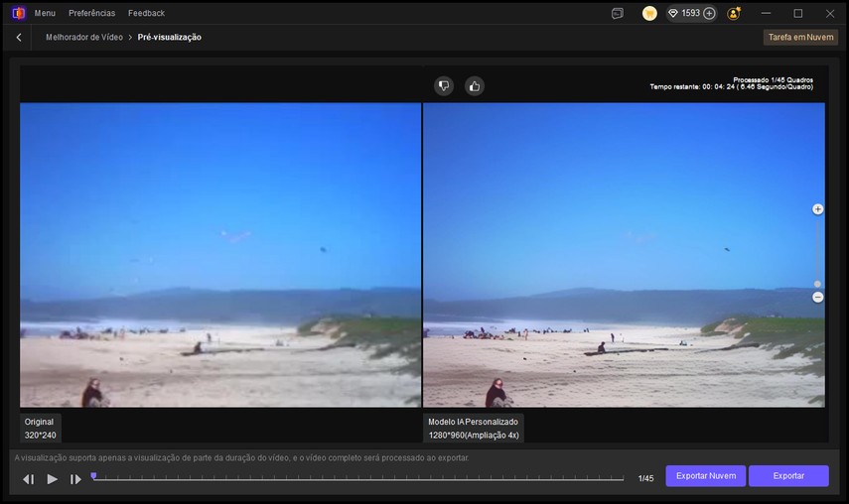Screen dimensions: 849x504
Task: Step to the previous frame
Action: [x=28, y=479]
